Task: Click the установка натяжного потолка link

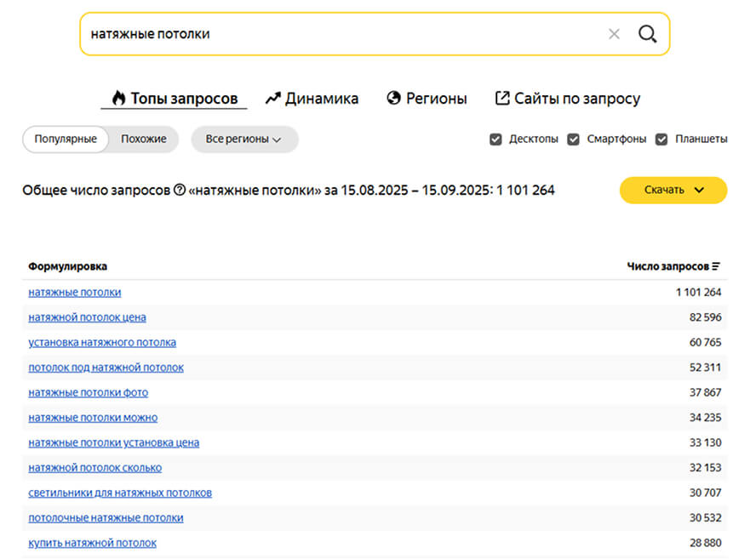Action: click(x=102, y=342)
